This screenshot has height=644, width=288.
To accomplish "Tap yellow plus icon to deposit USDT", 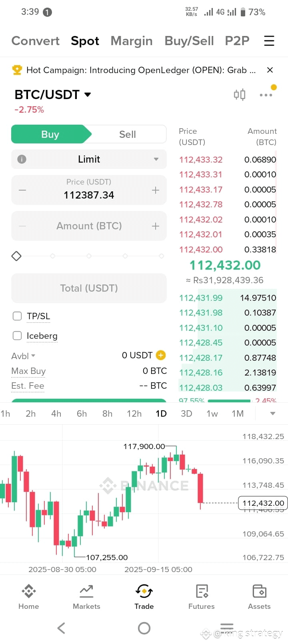I will [161, 355].
